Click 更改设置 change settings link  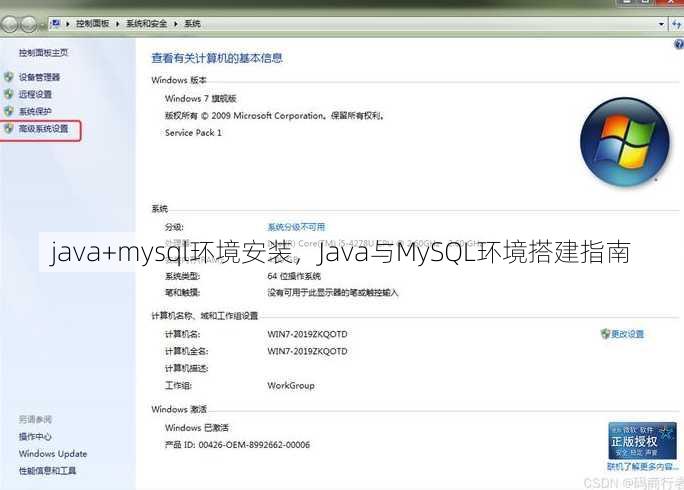(627, 334)
